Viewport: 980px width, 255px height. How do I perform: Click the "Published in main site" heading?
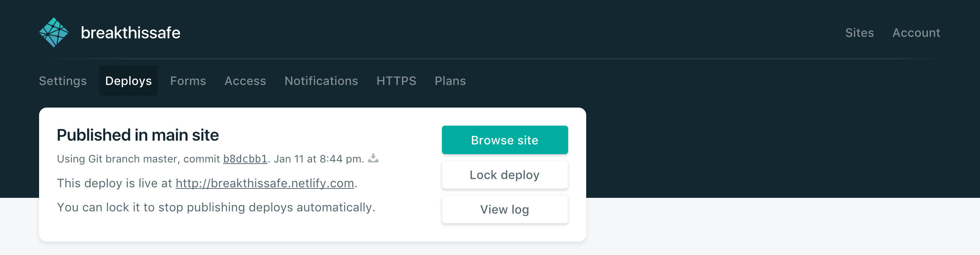pyautogui.click(x=138, y=135)
